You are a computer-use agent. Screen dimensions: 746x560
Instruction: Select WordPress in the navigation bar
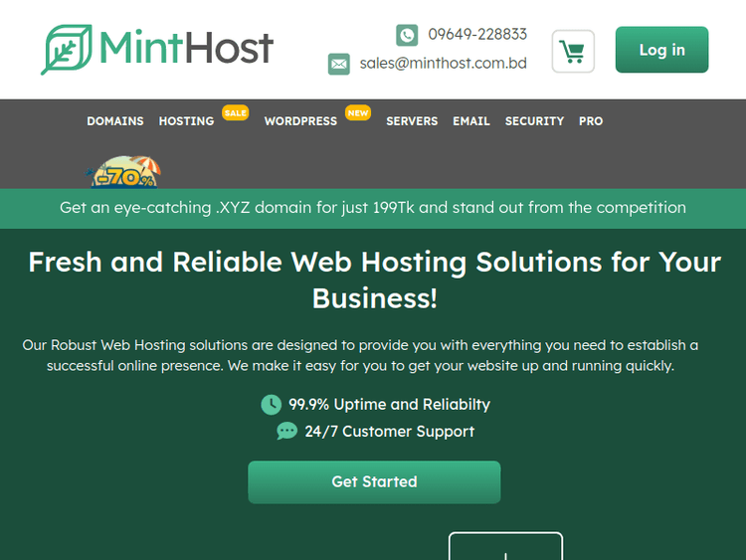[300, 121]
